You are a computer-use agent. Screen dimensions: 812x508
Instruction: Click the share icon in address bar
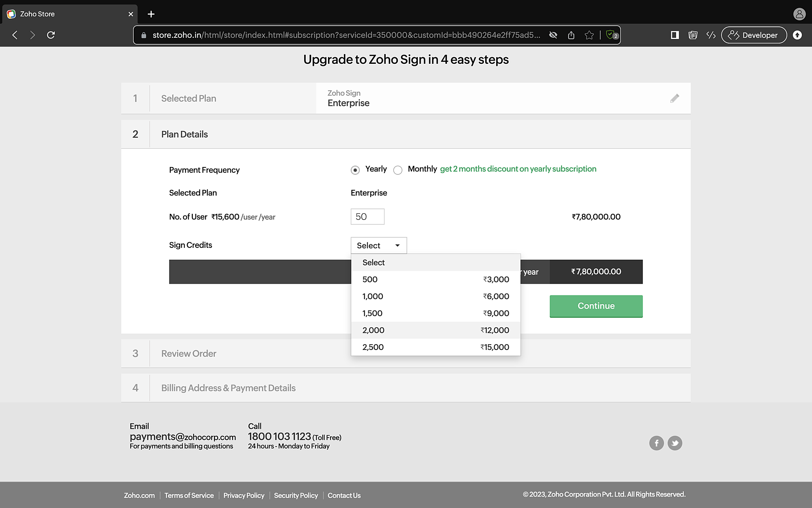(x=571, y=35)
